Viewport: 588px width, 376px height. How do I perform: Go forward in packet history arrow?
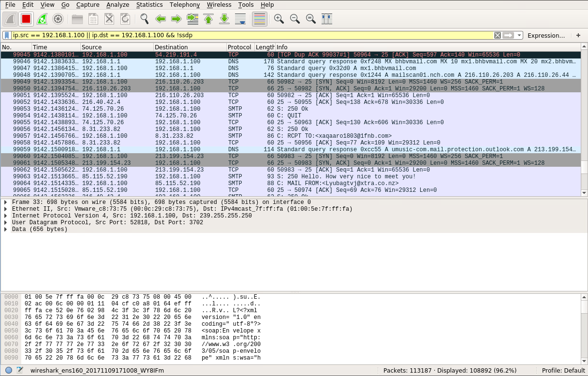point(176,19)
